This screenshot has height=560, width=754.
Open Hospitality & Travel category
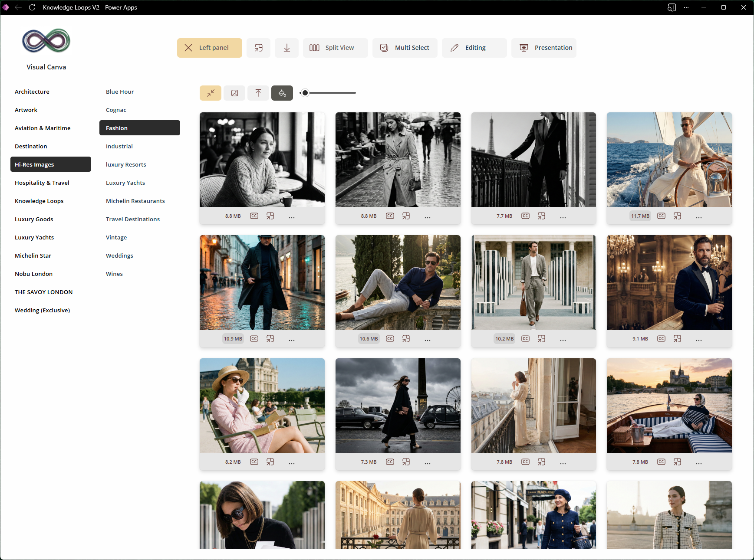click(42, 183)
